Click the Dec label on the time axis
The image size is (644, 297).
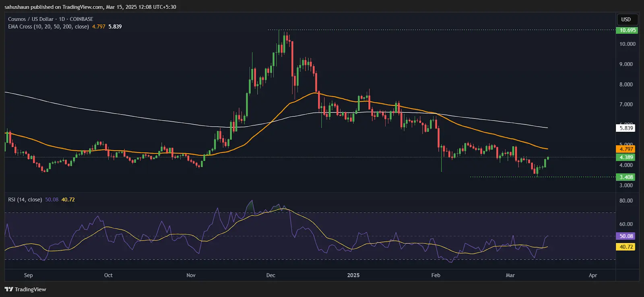tap(271, 275)
